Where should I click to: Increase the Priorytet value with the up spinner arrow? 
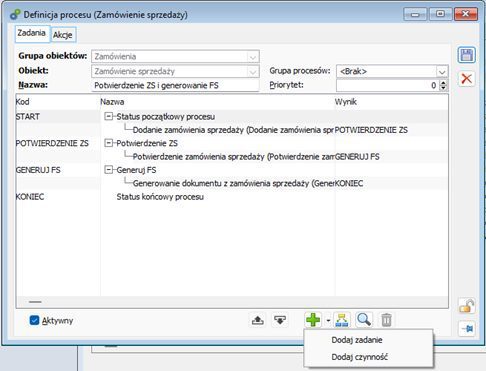point(443,83)
